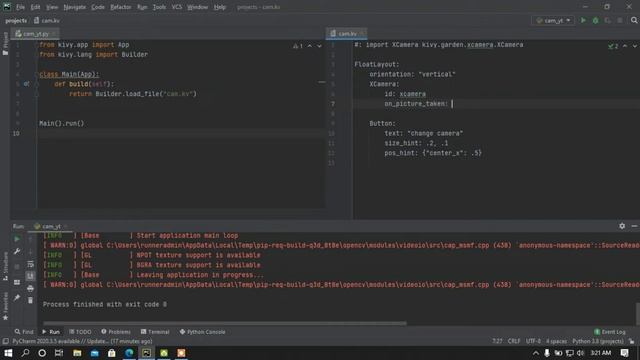The width and height of the screenshot is (640, 360).
Task: Open Run panel settings gear
Action: (x=622, y=226)
